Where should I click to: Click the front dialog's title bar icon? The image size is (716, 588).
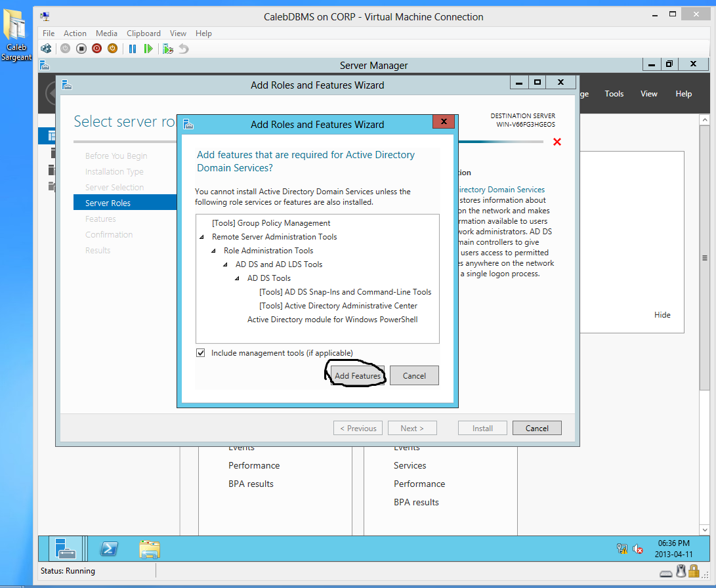click(188, 124)
